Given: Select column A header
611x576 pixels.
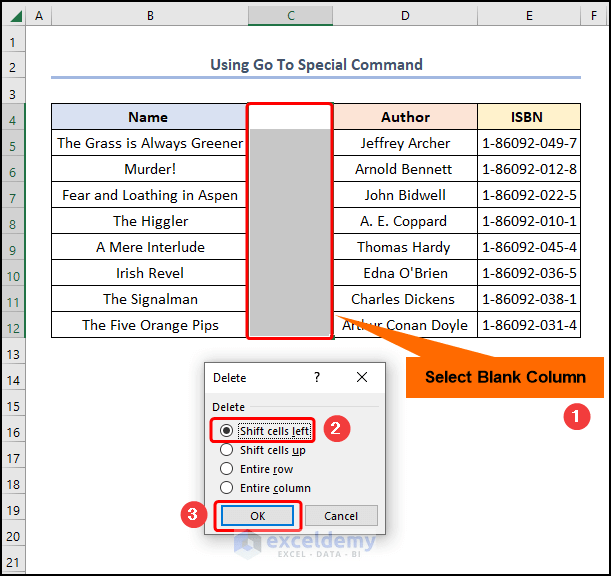Looking at the screenshot, I should pyautogui.click(x=39, y=16).
